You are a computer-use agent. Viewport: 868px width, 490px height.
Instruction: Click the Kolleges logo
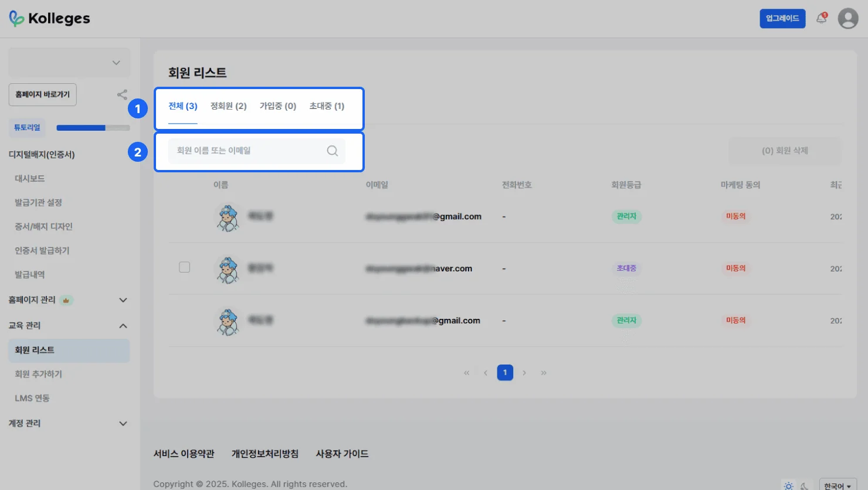[x=49, y=19]
